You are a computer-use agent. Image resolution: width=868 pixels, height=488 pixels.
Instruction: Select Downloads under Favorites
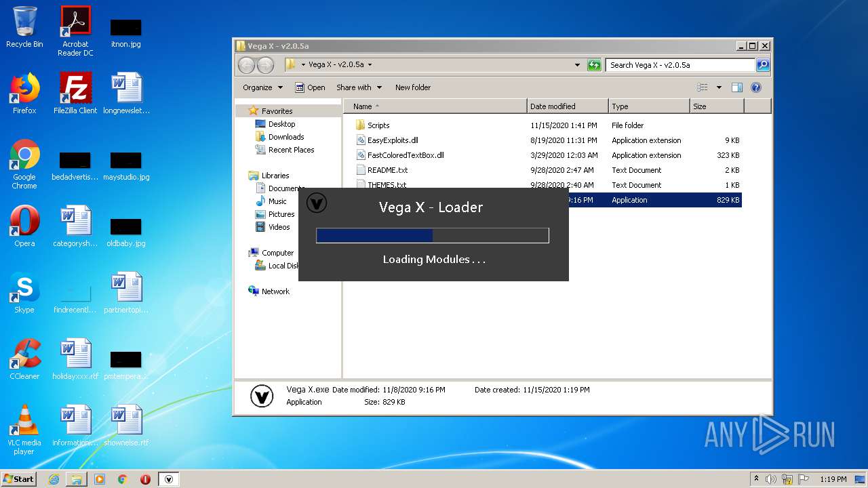click(285, 137)
